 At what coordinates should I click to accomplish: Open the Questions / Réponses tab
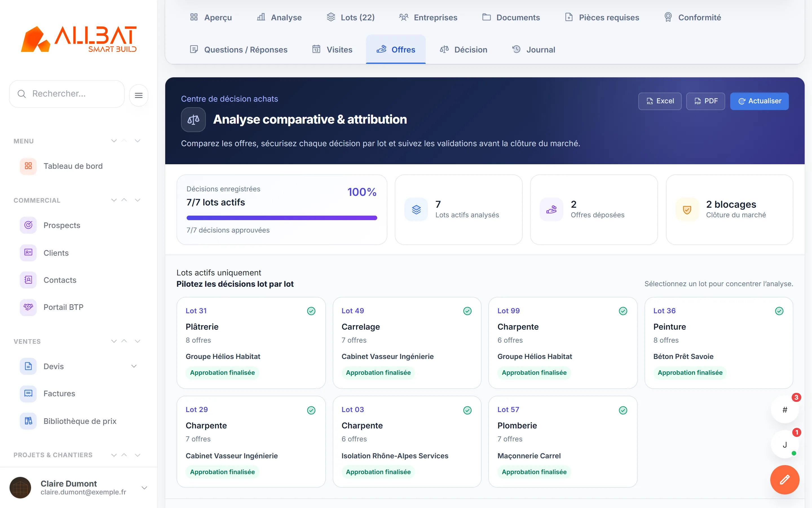coord(239,50)
